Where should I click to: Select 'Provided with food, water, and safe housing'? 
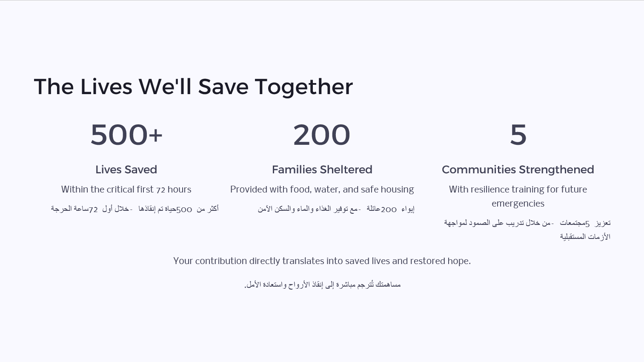322,190
